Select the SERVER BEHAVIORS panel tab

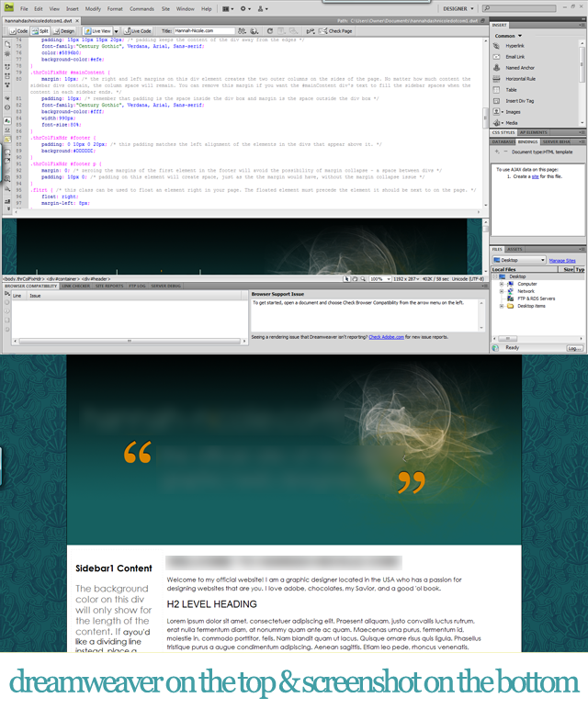coord(557,142)
